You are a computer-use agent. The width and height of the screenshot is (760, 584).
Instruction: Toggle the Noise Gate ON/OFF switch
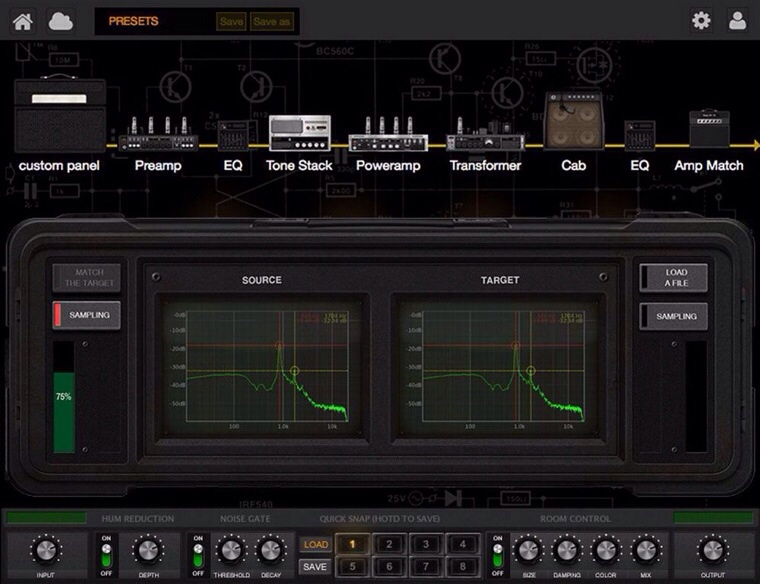click(198, 555)
